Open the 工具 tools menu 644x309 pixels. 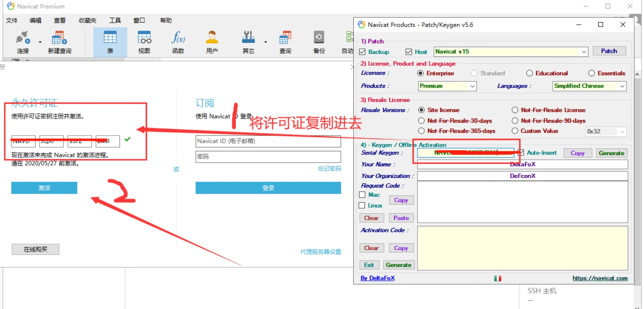(115, 20)
